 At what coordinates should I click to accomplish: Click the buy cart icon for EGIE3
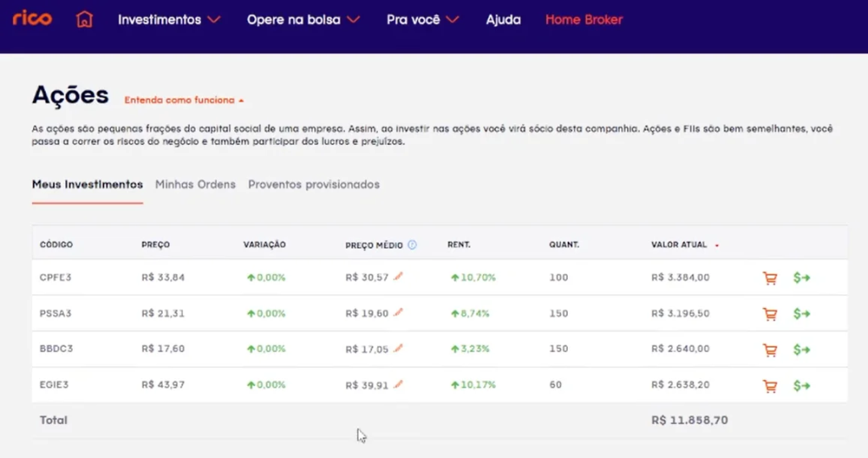(770, 385)
